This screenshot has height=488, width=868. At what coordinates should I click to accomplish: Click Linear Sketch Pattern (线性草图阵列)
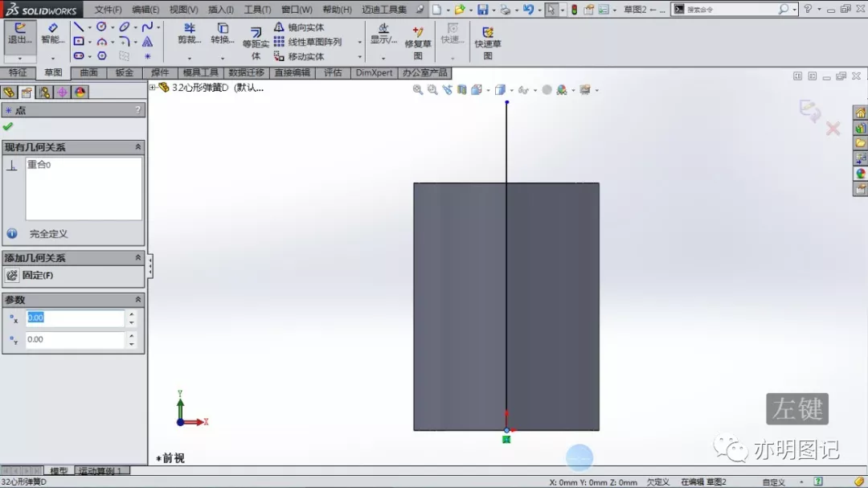pyautogui.click(x=308, y=42)
